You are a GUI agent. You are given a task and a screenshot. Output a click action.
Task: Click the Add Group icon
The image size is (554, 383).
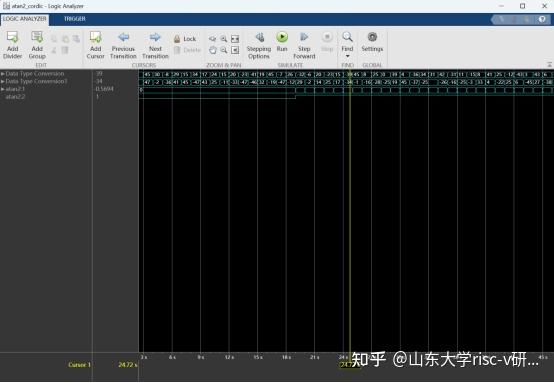pyautogui.click(x=37, y=37)
